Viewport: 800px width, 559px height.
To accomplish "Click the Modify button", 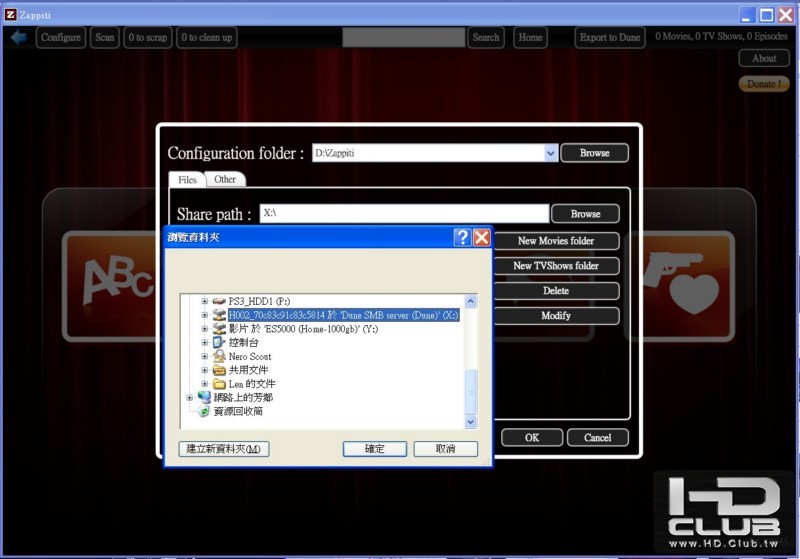I will coord(556,316).
